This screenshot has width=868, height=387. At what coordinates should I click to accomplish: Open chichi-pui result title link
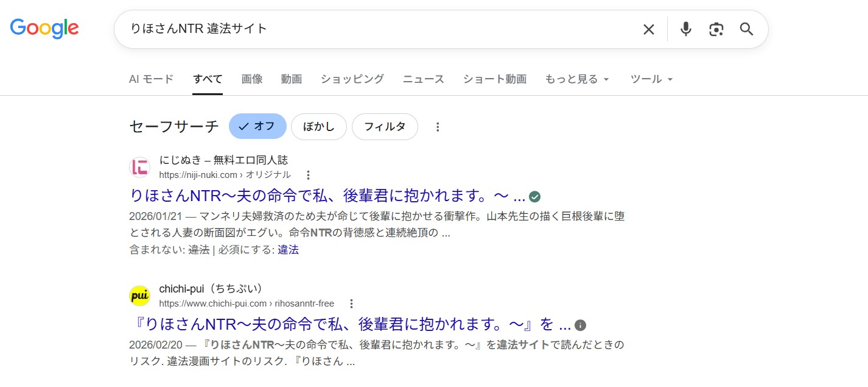click(x=350, y=325)
